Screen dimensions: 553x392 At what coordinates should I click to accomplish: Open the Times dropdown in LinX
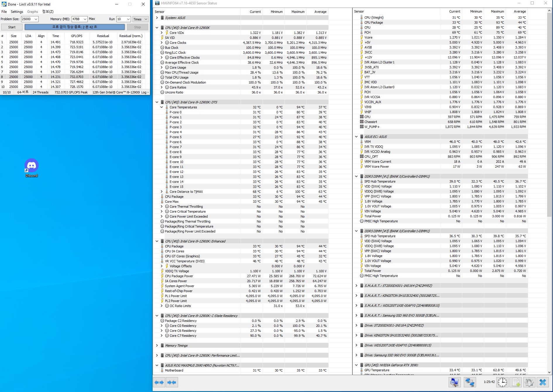click(x=140, y=19)
